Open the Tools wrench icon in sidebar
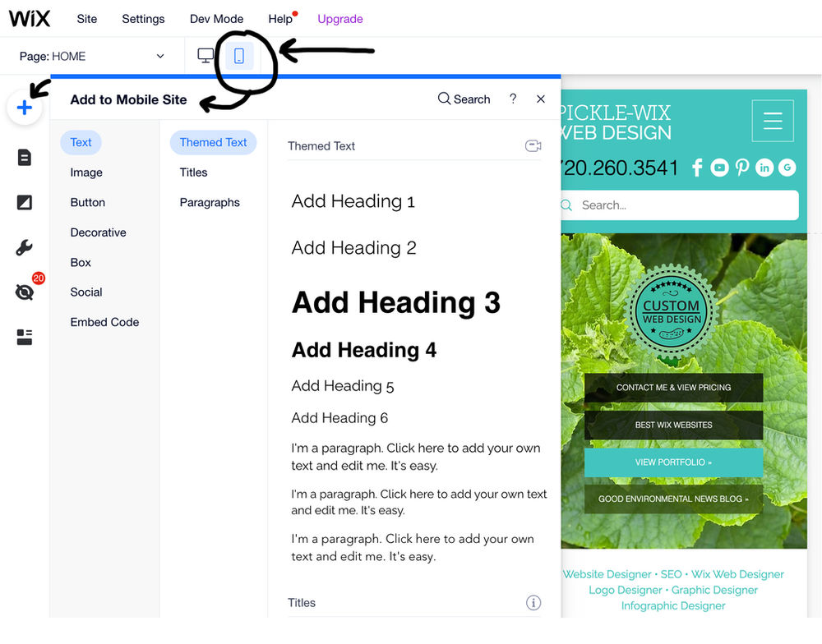The width and height of the screenshot is (822, 644). pyautogui.click(x=25, y=246)
